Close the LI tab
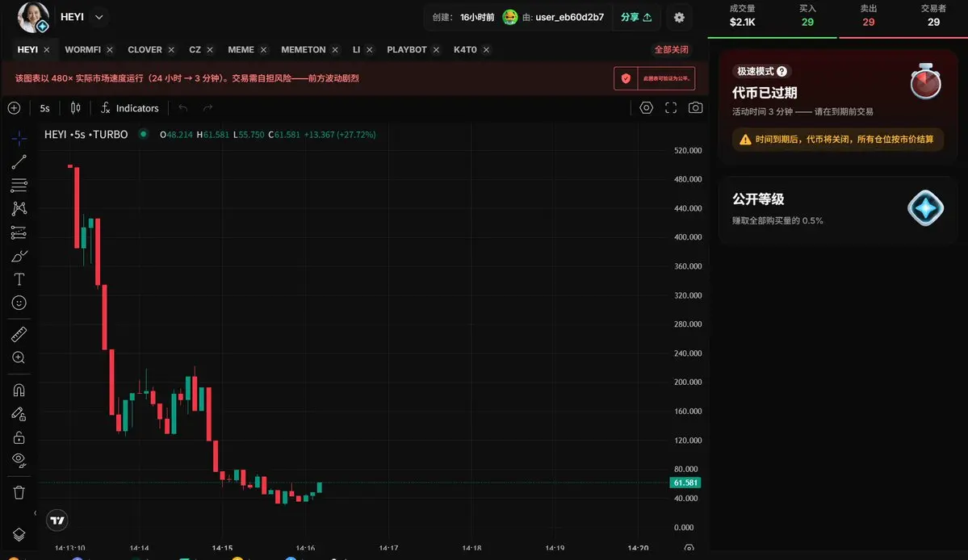Viewport: 968px width, 560px height. (369, 50)
